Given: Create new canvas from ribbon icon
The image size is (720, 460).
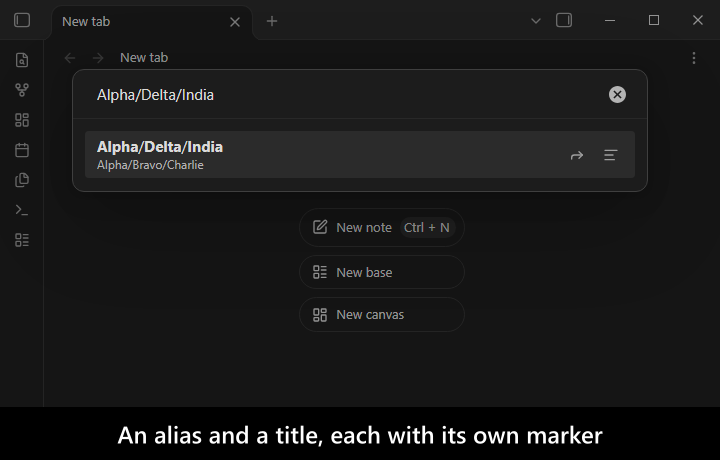Looking at the screenshot, I should point(22,120).
